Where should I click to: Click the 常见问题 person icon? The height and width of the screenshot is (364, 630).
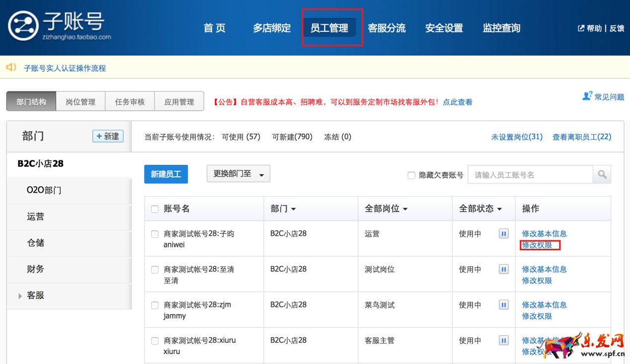[x=587, y=96]
